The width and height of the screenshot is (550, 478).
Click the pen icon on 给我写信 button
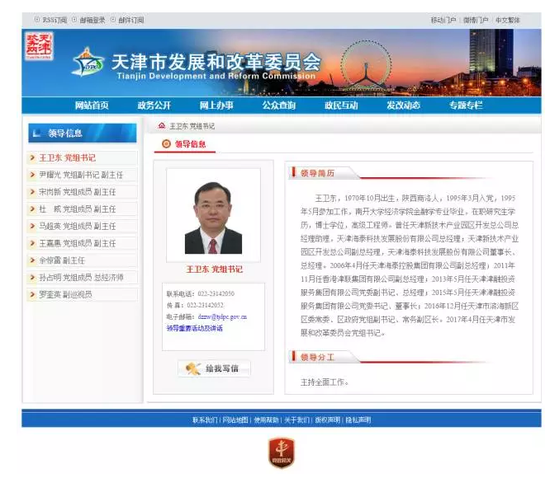click(193, 368)
